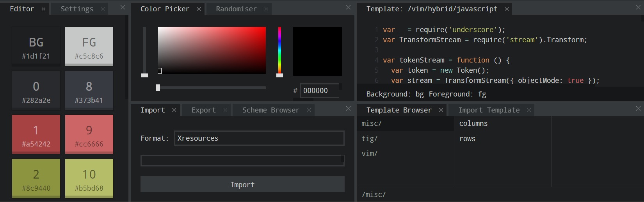Open the Scheme Browser tab
644x202 pixels.
coord(270,110)
